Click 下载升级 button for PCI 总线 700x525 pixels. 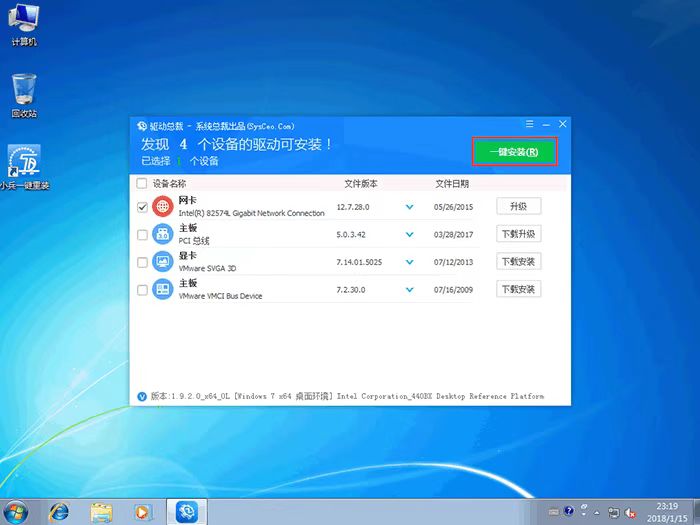click(519, 233)
